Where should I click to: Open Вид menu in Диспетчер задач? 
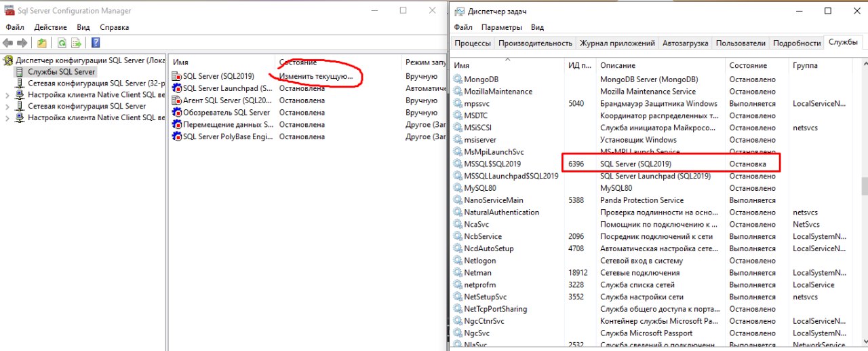[x=537, y=27]
